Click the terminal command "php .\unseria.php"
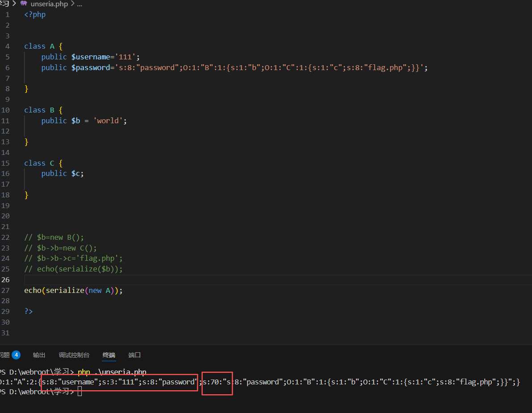This screenshot has width=532, height=413. tap(112, 372)
